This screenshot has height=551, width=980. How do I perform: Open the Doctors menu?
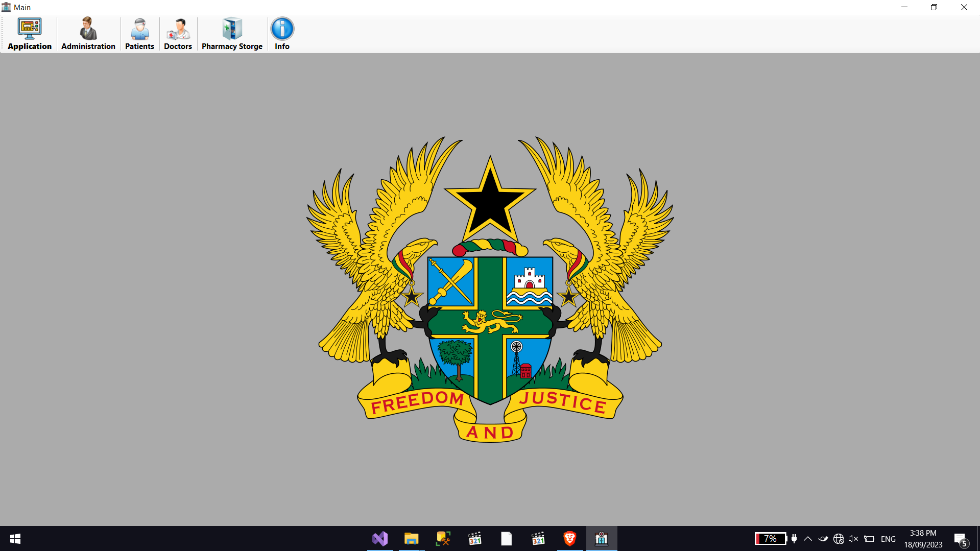coord(178,34)
